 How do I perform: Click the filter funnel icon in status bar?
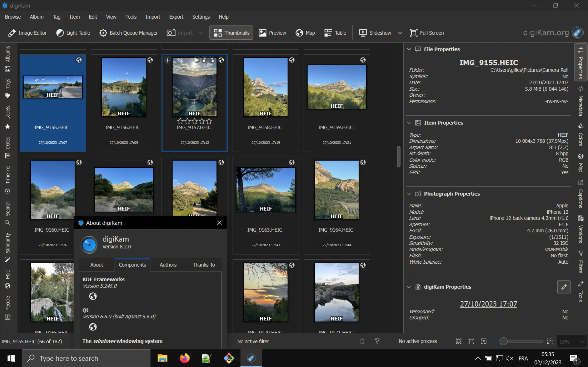[377, 341]
